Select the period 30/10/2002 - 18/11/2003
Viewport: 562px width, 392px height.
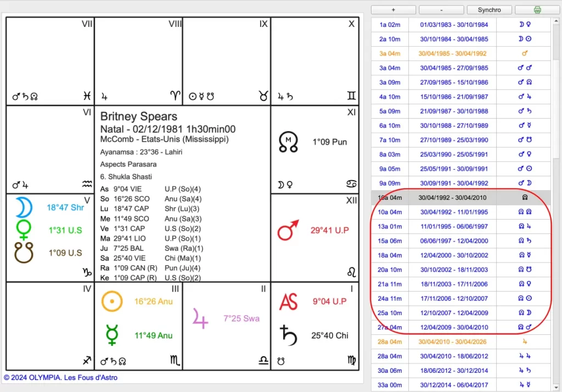(461, 270)
